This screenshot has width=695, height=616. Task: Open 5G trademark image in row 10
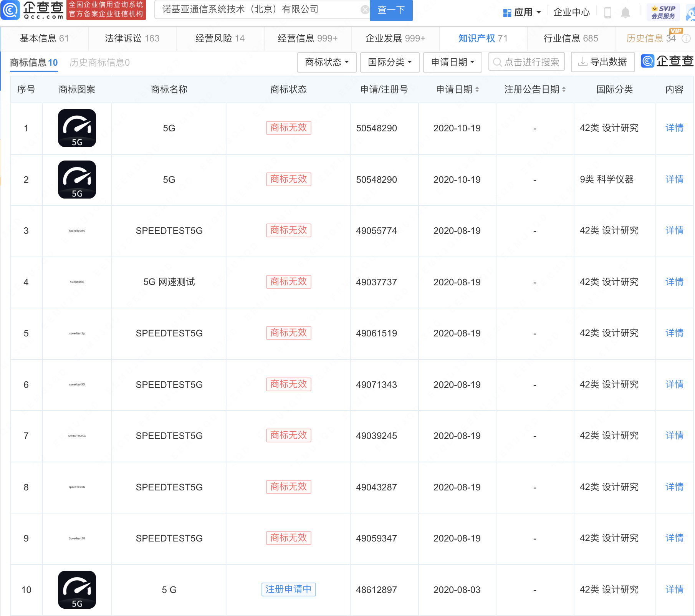77,590
